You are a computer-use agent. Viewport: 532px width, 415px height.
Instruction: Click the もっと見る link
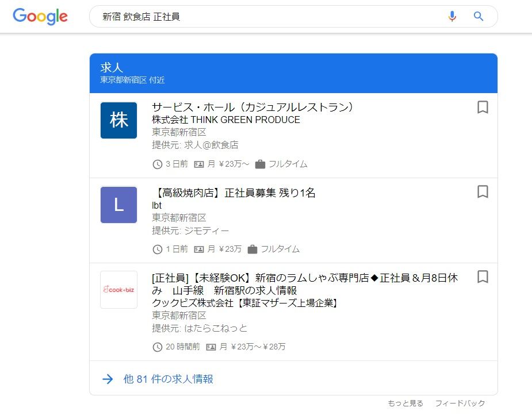pyautogui.click(x=405, y=403)
